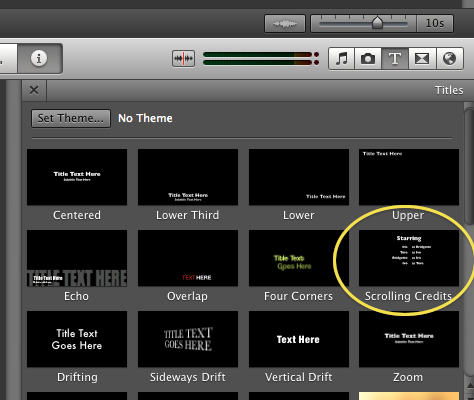Click the audio level meter
This screenshot has width=474, height=400.
pos(261,59)
